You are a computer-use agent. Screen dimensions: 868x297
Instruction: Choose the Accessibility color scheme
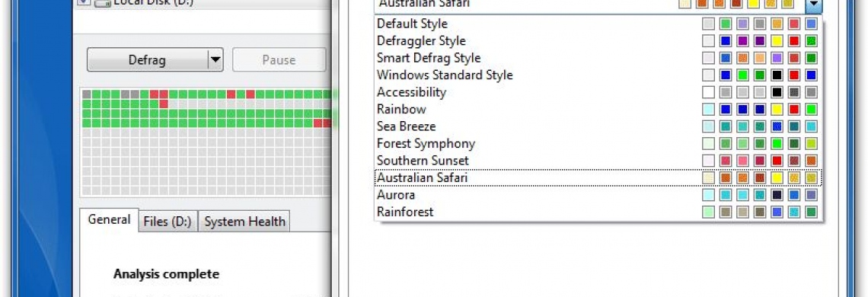[x=598, y=92]
